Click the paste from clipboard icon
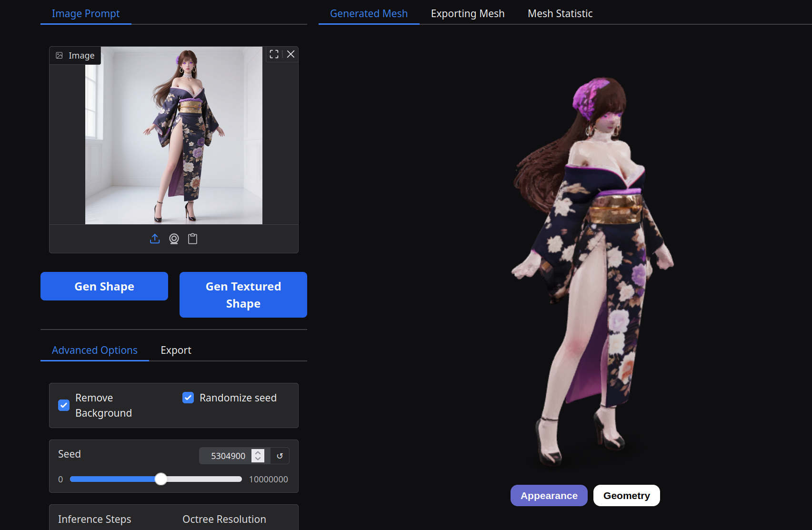The width and height of the screenshot is (812, 530). tap(192, 239)
